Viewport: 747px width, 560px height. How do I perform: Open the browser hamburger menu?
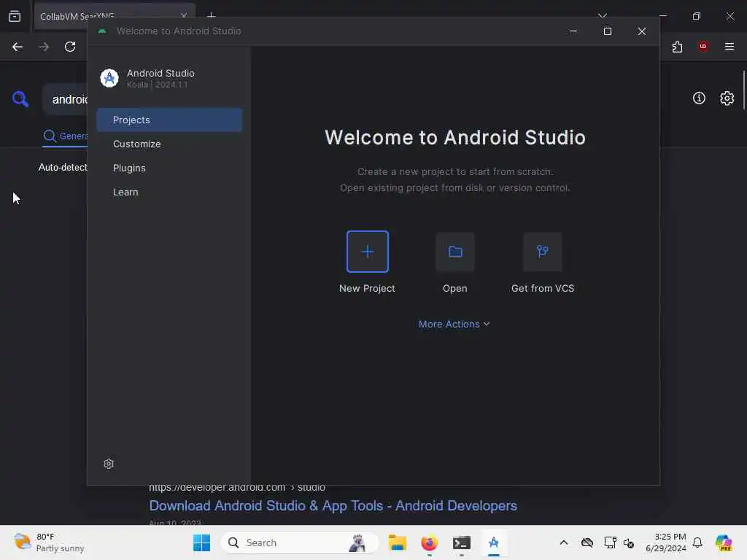pos(729,46)
